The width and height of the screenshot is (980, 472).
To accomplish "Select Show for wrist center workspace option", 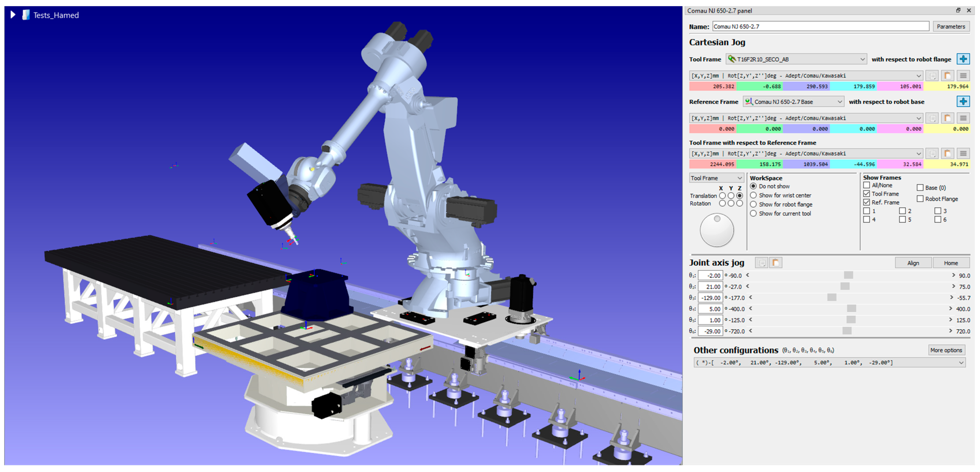I will pyautogui.click(x=753, y=195).
